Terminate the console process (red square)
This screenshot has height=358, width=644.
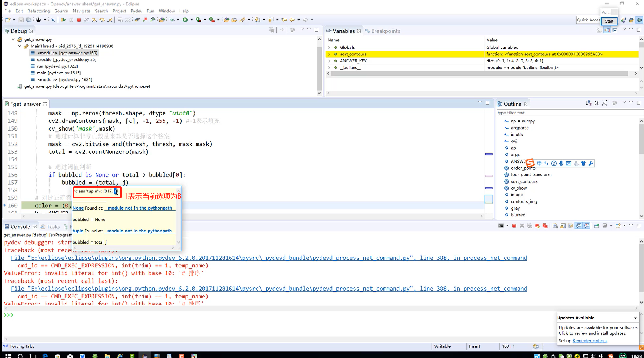[514, 226]
